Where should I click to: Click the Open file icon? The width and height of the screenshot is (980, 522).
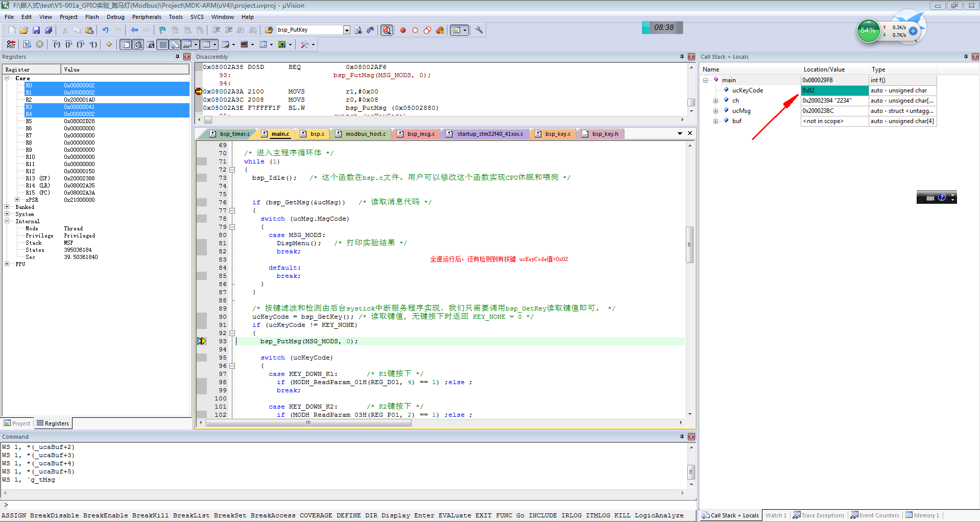coord(24,30)
